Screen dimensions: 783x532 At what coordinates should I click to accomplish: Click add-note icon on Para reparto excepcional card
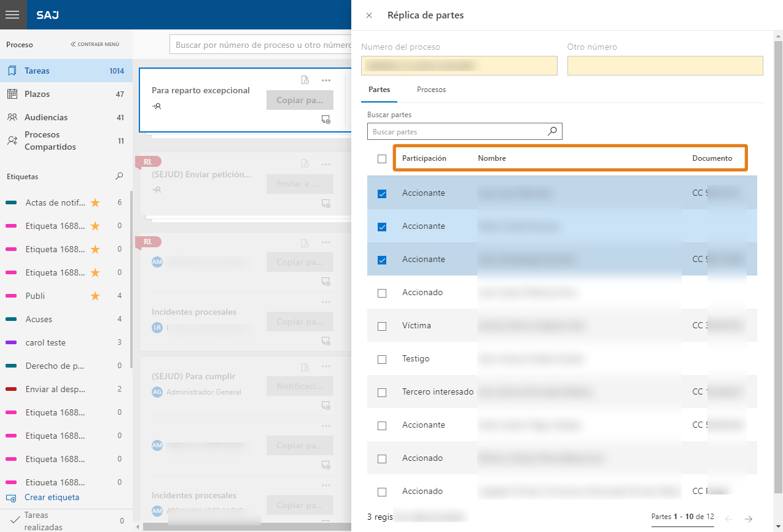(x=326, y=120)
